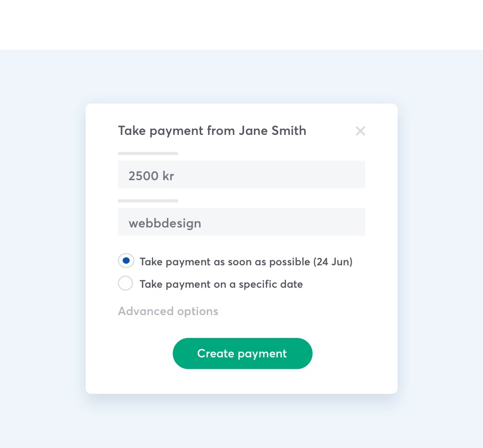Click the empty right end of the amount field
Viewport: 483px width, 448px height.
pyautogui.click(x=339, y=175)
